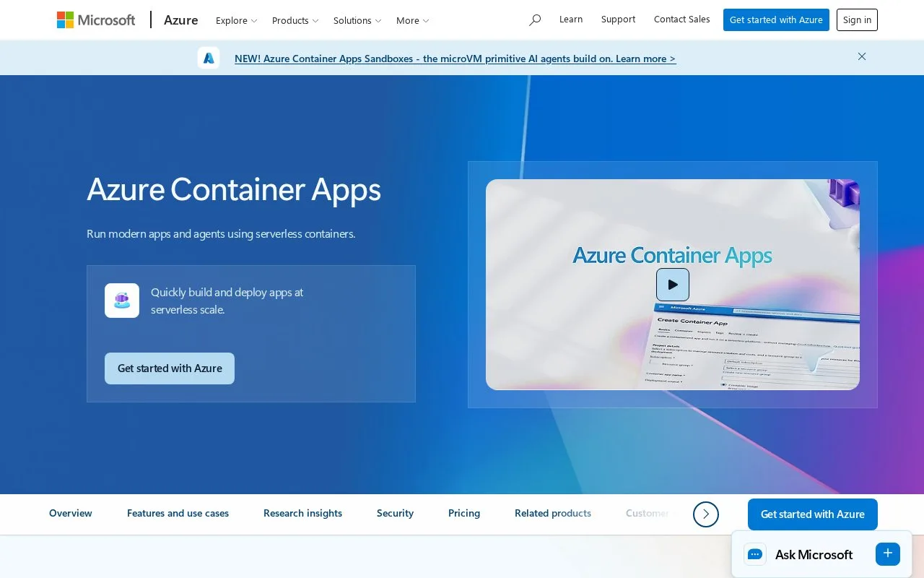This screenshot has width=924, height=578.
Task: Jump to the Overview section
Action: tap(71, 513)
